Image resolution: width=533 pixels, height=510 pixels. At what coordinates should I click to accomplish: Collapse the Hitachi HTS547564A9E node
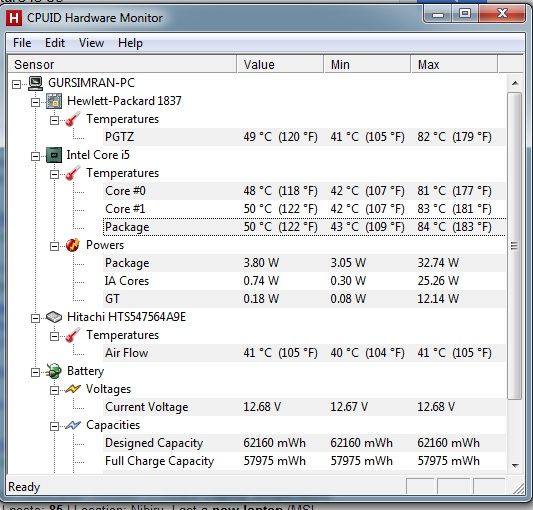(x=35, y=318)
